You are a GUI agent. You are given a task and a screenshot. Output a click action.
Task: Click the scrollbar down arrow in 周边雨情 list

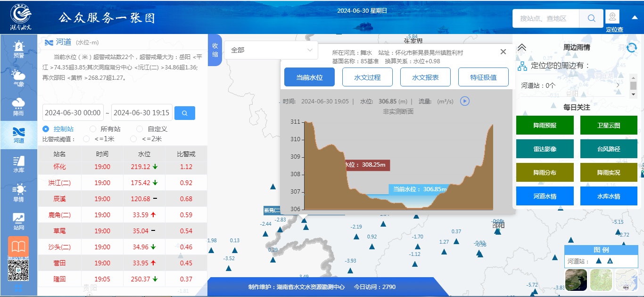click(x=633, y=94)
